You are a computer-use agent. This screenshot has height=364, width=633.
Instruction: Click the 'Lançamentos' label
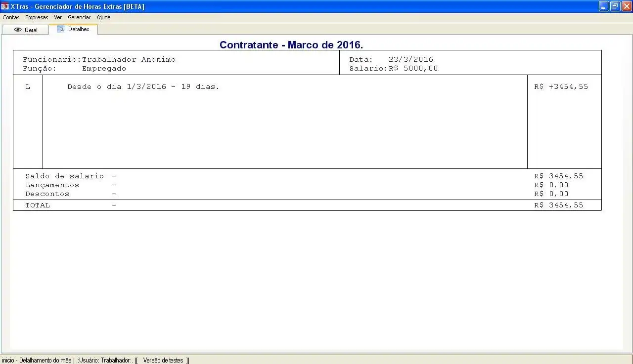pyautogui.click(x=52, y=185)
